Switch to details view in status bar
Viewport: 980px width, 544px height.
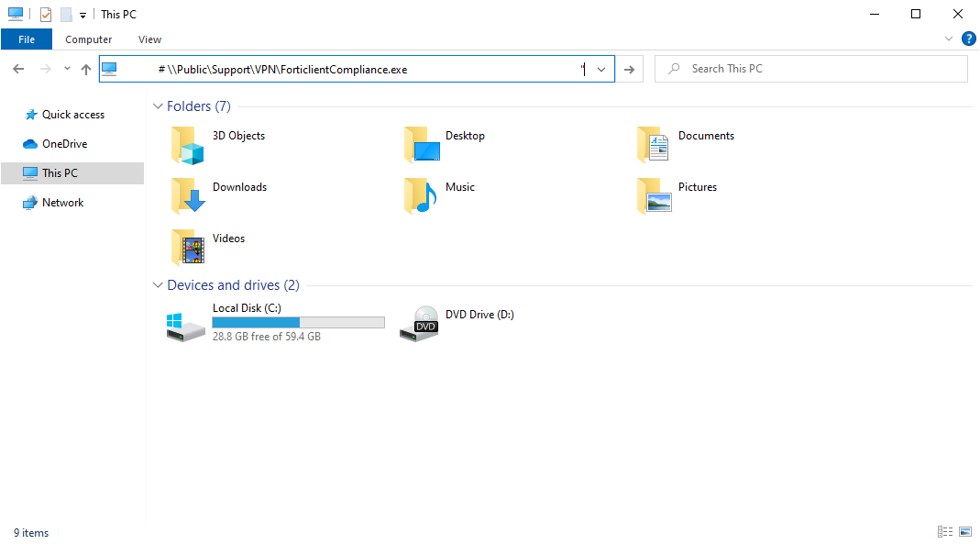pyautogui.click(x=944, y=532)
